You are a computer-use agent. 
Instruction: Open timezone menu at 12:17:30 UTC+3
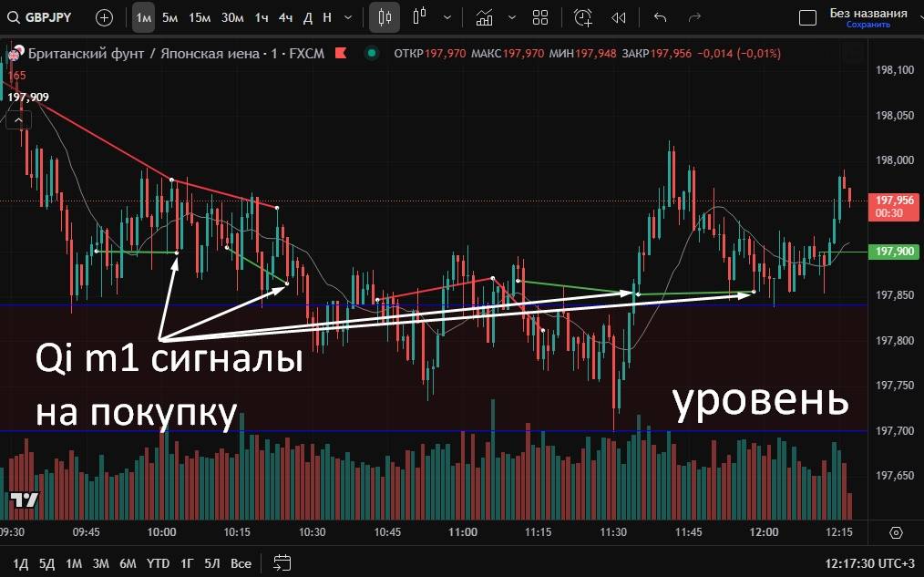870,564
